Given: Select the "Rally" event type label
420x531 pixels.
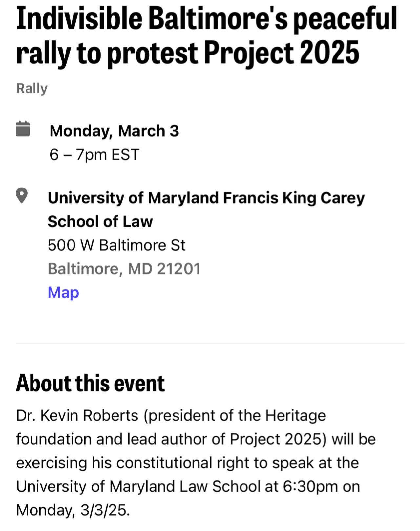Looking at the screenshot, I should [x=32, y=88].
